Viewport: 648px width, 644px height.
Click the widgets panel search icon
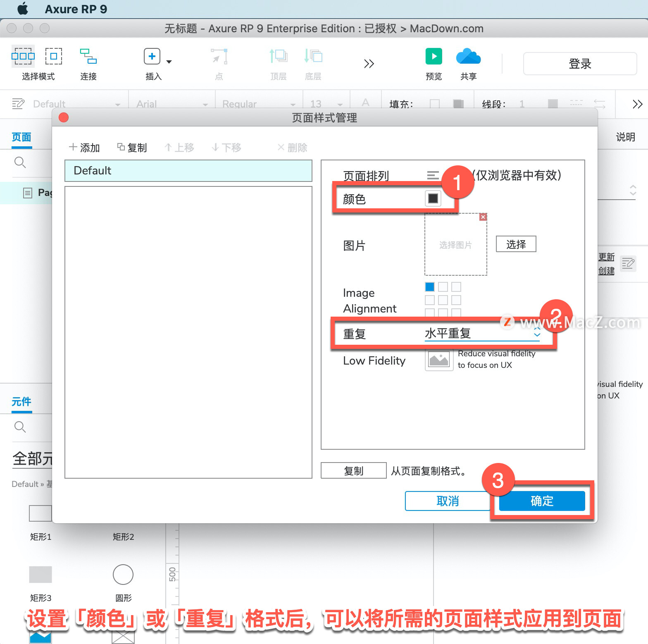click(20, 427)
